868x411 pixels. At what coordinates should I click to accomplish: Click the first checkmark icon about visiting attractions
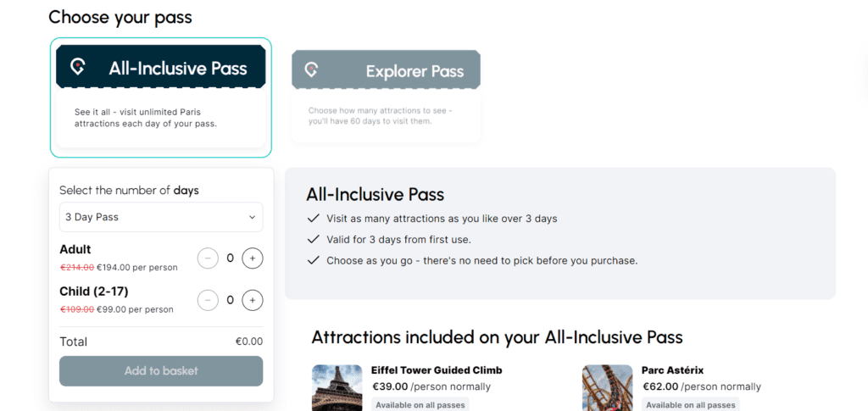pyautogui.click(x=314, y=219)
